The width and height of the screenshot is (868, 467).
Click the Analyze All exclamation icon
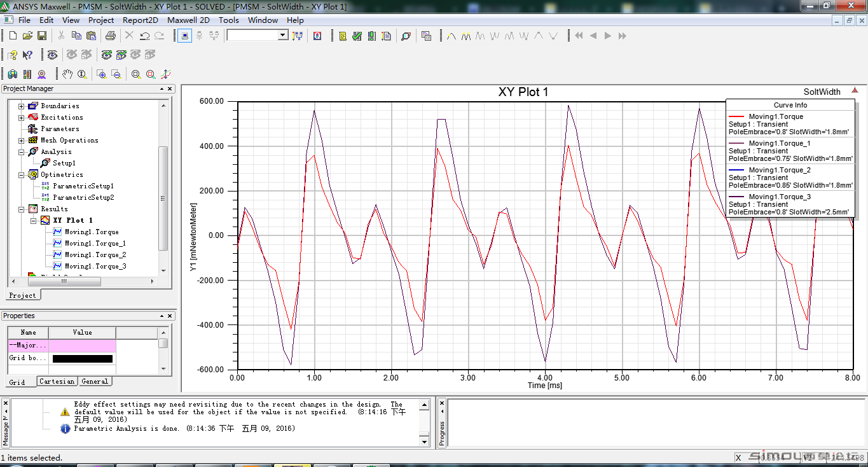click(371, 36)
